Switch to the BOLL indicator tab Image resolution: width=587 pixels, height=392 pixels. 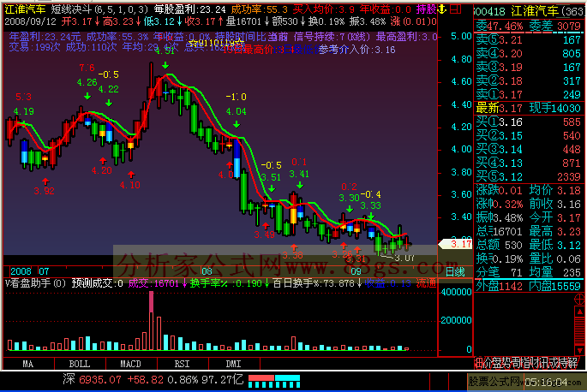coord(80,364)
